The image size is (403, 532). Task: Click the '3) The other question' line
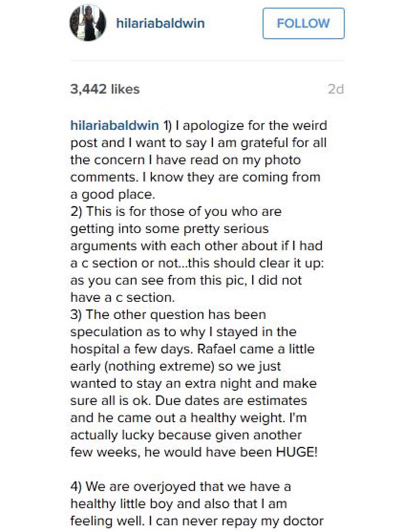click(168, 315)
